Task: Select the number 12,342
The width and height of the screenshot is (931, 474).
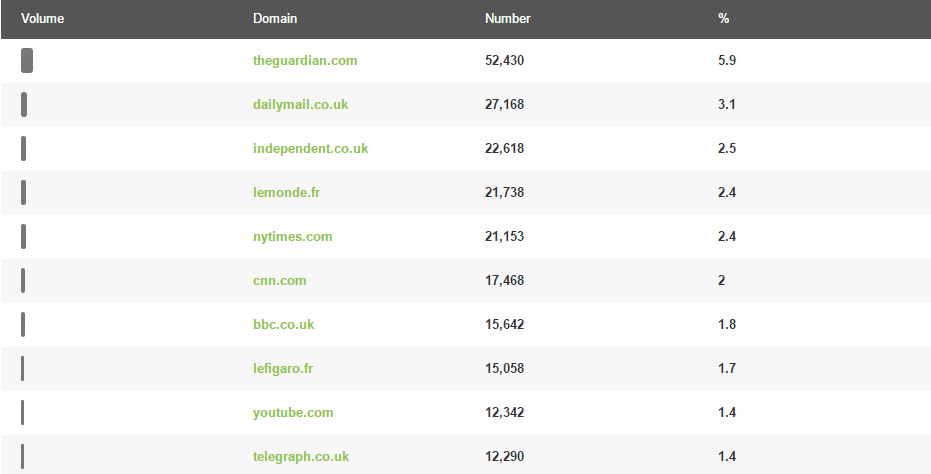Action: pyautogui.click(x=505, y=412)
